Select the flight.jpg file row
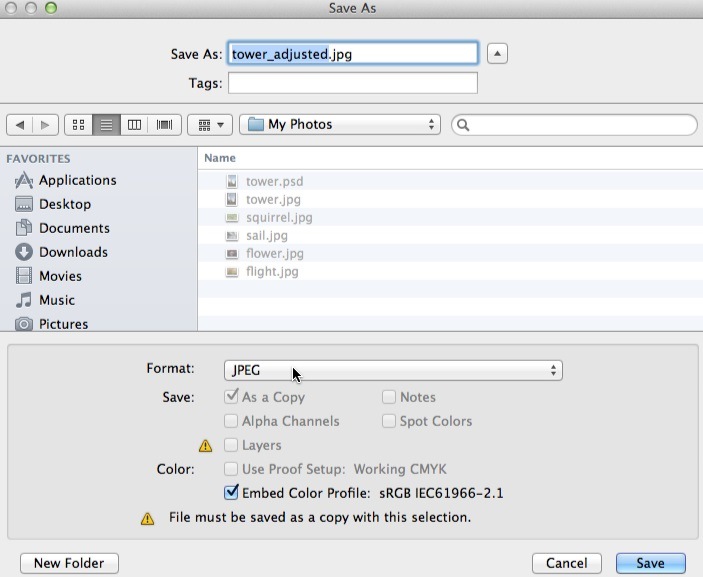 coord(450,271)
